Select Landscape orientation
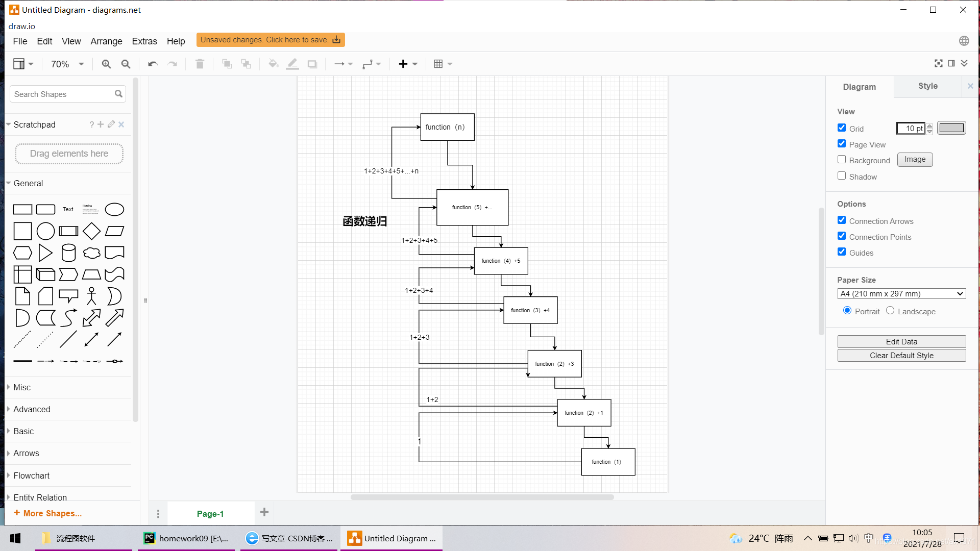This screenshot has width=980, height=551. coord(890,311)
